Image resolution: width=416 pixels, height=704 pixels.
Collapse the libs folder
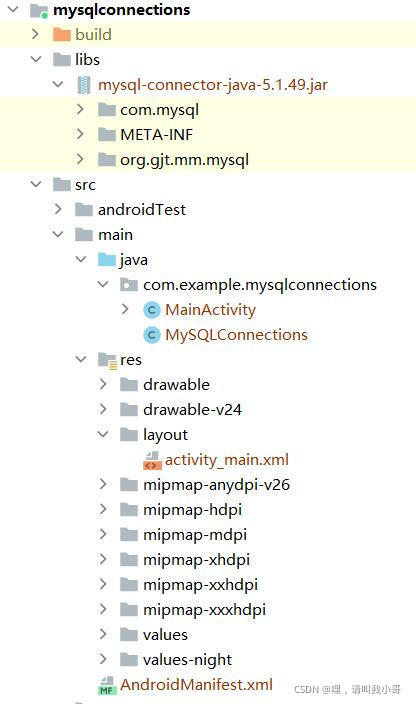35,59
